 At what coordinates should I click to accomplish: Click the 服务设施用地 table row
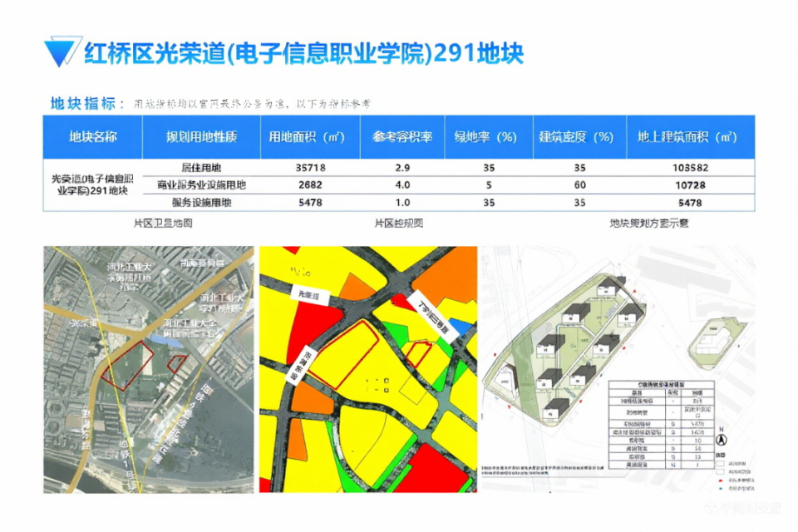pos(448,202)
